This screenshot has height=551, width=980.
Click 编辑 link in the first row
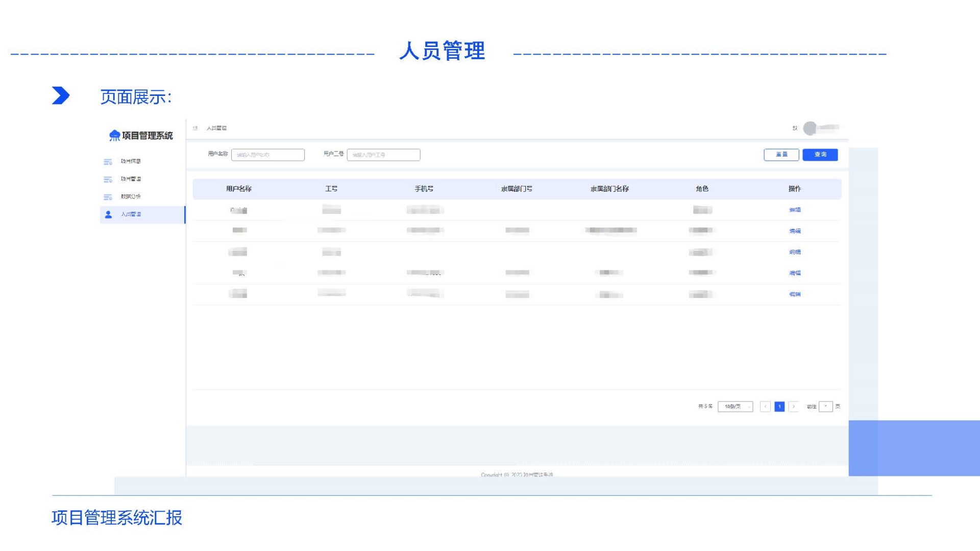[795, 210]
